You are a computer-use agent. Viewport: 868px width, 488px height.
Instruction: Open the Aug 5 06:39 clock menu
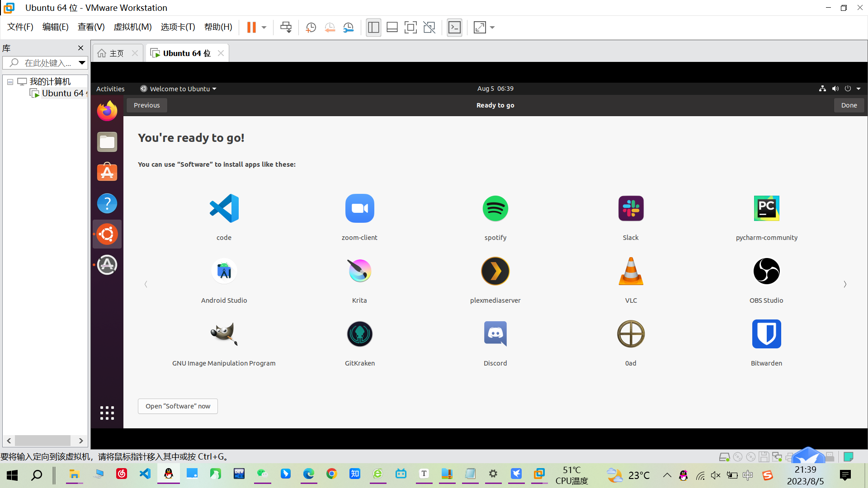pos(495,89)
